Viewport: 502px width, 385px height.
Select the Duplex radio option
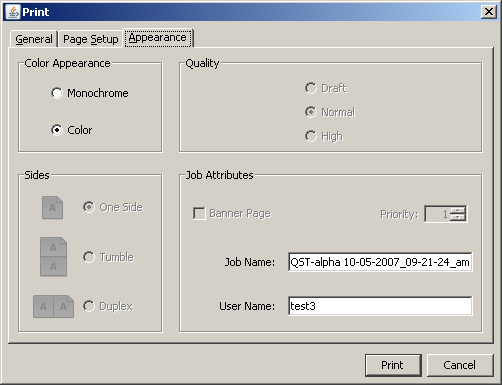click(x=89, y=306)
